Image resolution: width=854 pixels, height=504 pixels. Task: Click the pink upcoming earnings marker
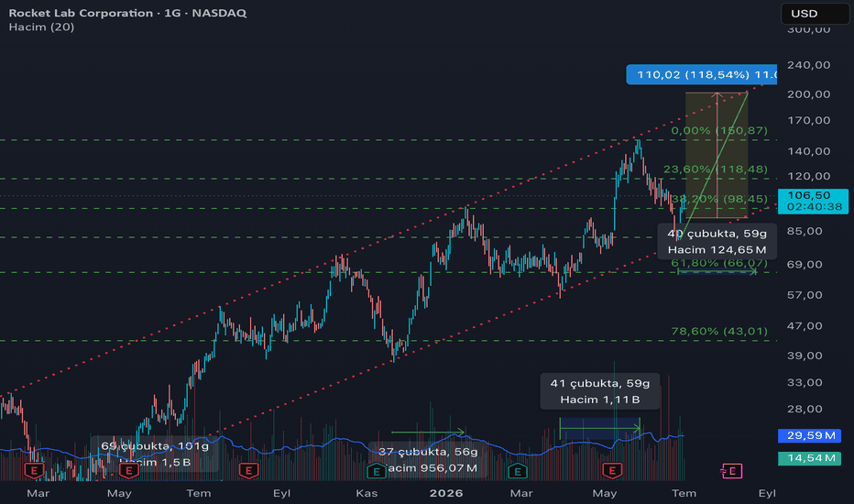(x=731, y=471)
